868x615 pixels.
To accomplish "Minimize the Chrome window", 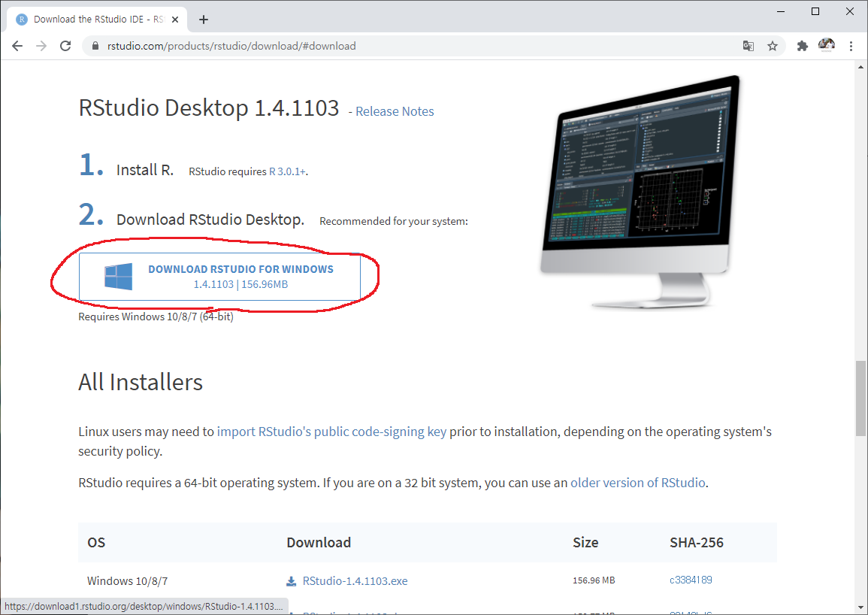I will (x=781, y=11).
